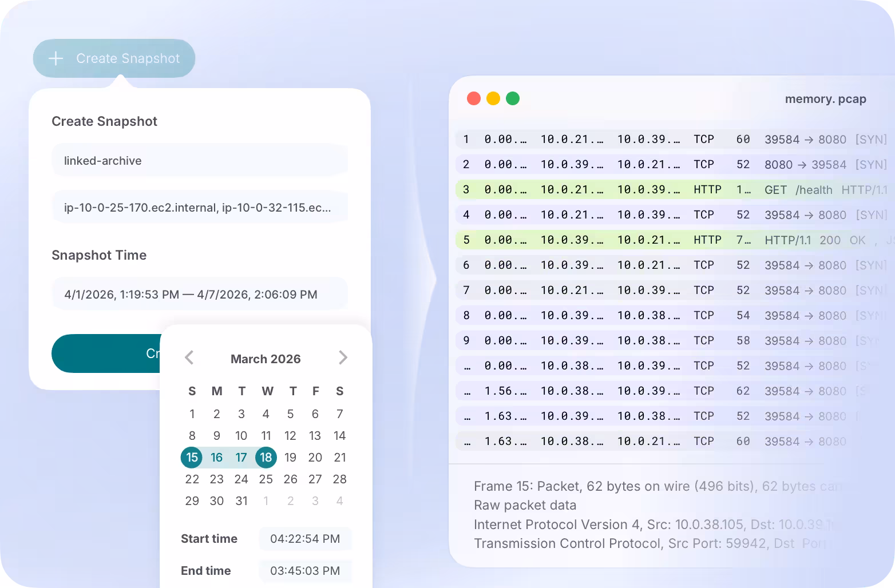
Task: Edit the ip-10-0-25-170 hosts field
Action: [x=200, y=208]
